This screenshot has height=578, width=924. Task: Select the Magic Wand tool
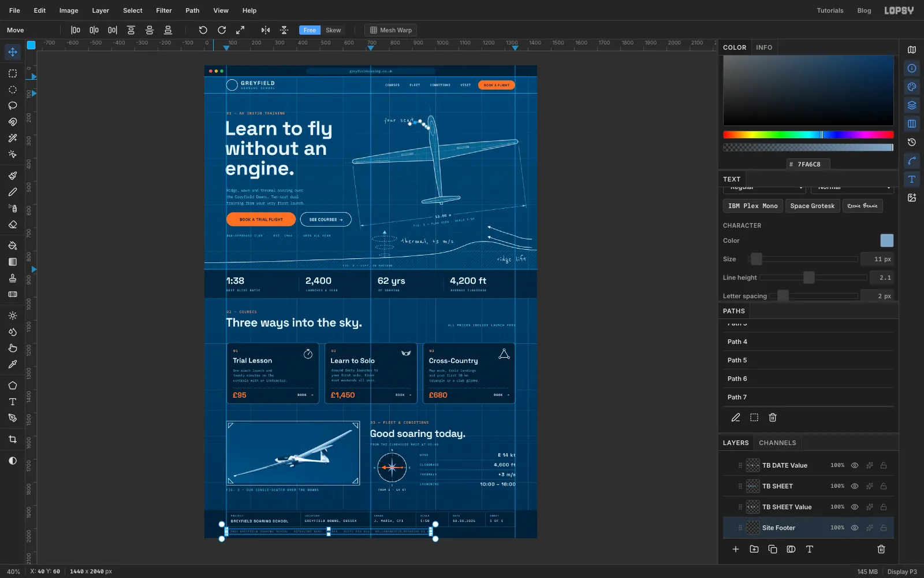pyautogui.click(x=13, y=138)
